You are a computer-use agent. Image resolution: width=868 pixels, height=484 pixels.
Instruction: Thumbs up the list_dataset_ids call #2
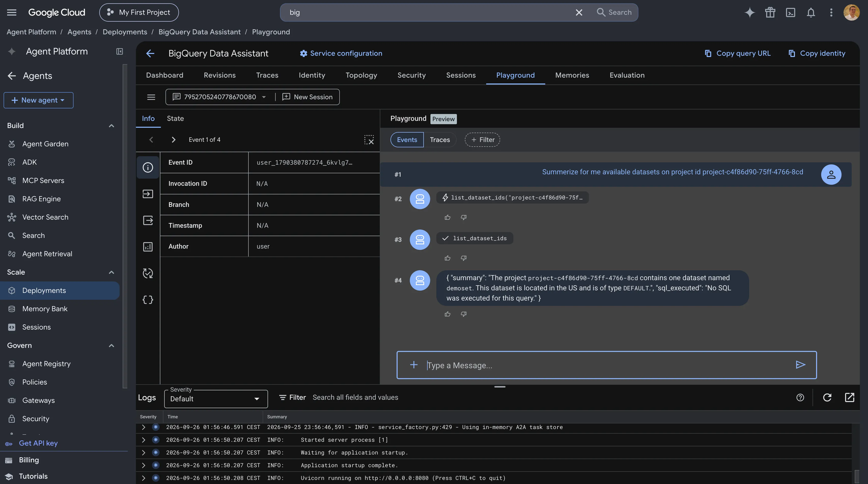(x=447, y=218)
